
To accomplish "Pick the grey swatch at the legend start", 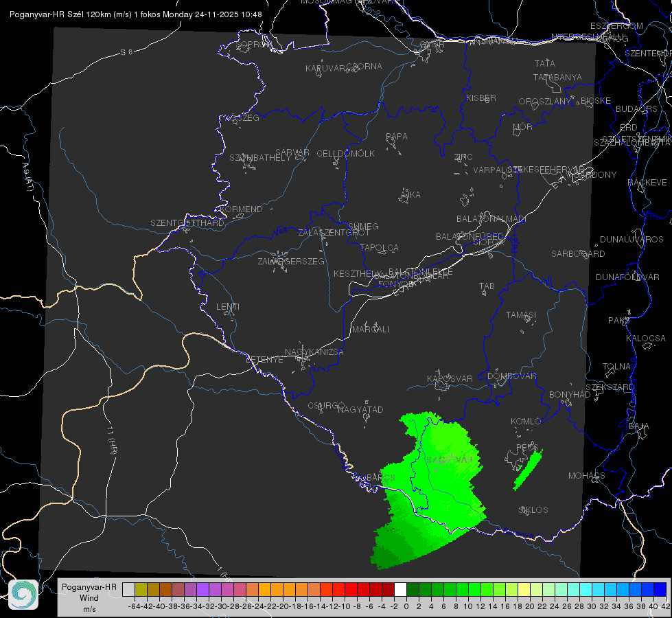I will coord(128,589).
